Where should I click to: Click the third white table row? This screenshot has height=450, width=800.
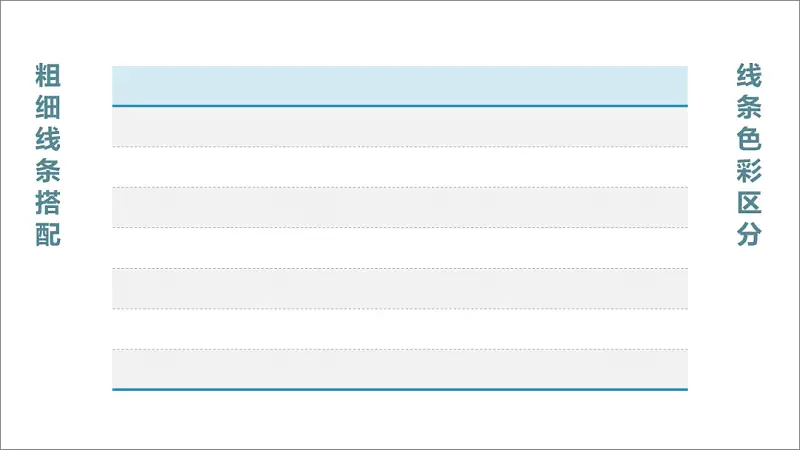pyautogui.click(x=400, y=329)
